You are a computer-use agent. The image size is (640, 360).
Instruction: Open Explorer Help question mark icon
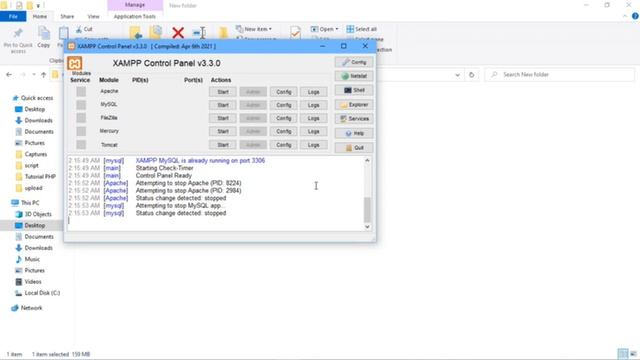click(x=635, y=16)
